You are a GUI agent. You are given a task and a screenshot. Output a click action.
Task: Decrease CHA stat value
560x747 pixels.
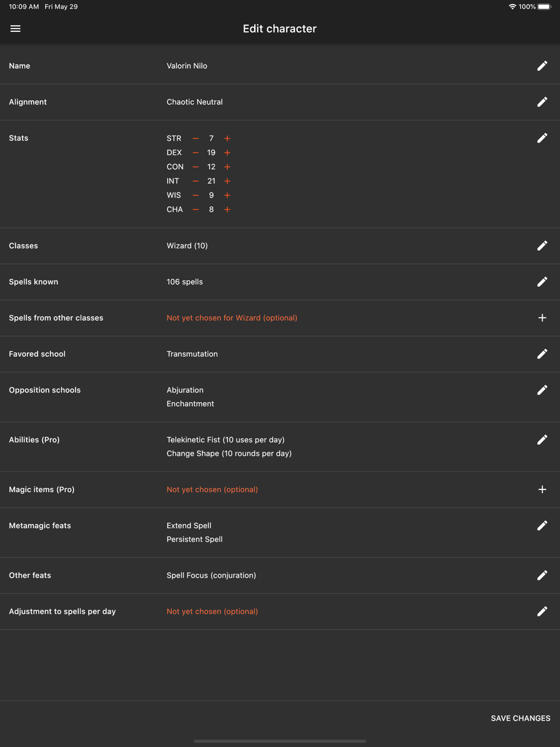(195, 209)
